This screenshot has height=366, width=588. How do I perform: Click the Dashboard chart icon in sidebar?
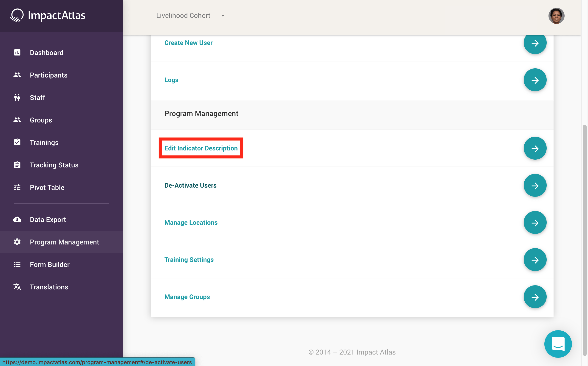tap(17, 53)
